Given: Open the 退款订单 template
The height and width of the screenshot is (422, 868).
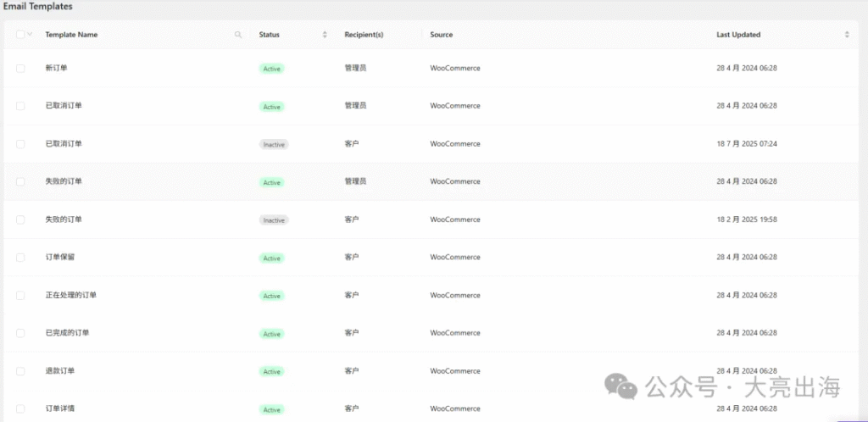Looking at the screenshot, I should [x=60, y=370].
